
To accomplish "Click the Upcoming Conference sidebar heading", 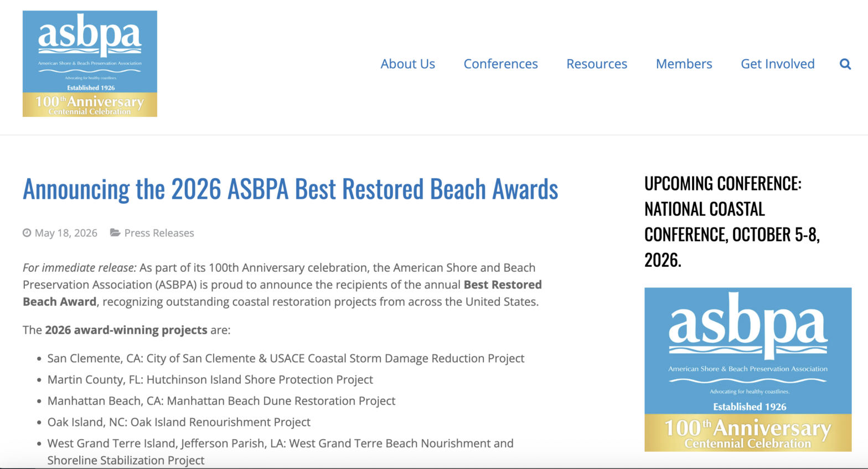I will click(x=732, y=221).
